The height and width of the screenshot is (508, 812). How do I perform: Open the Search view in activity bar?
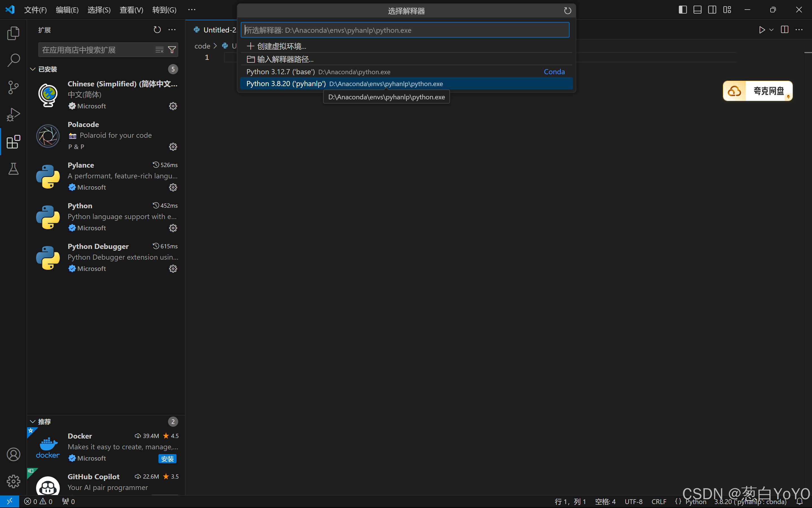[14, 60]
